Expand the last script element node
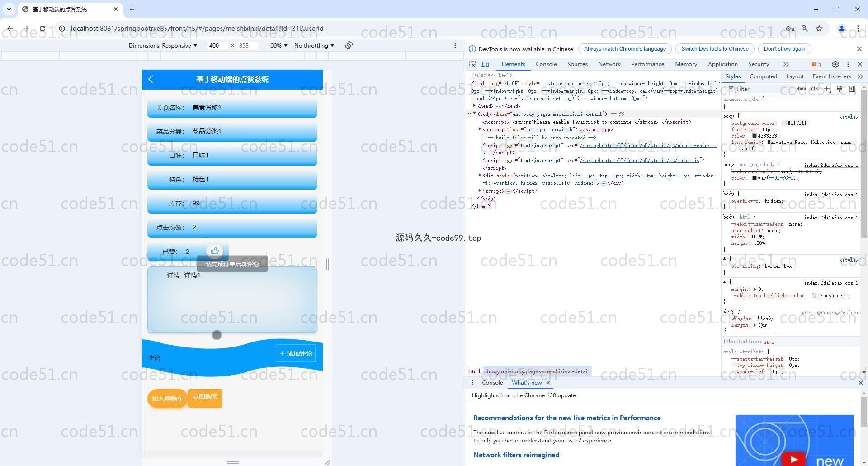The width and height of the screenshot is (868, 466). tap(480, 191)
